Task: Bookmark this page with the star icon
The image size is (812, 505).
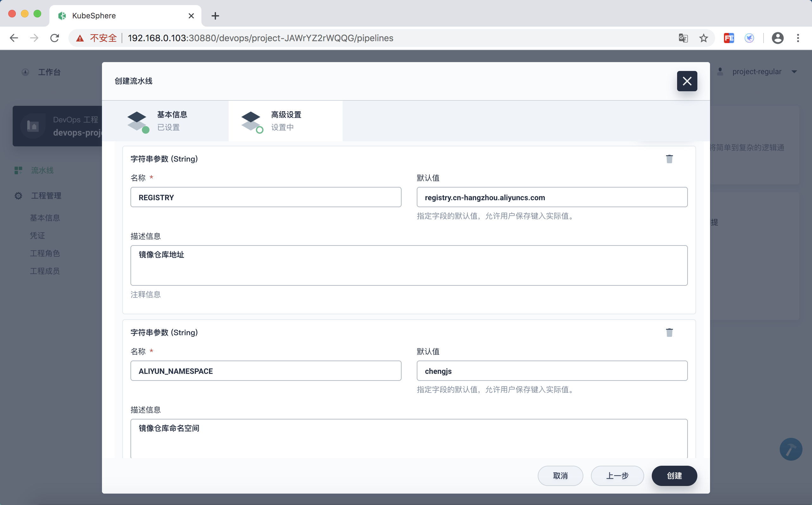Action: [703, 38]
